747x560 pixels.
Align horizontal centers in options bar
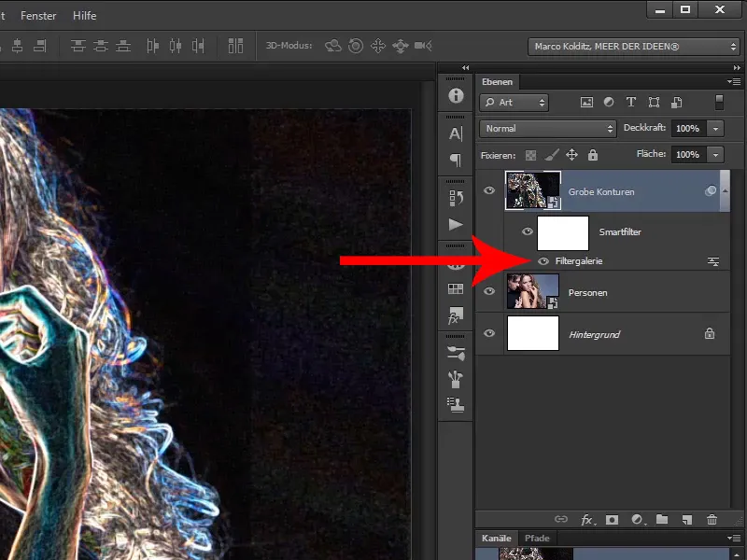coord(17,46)
